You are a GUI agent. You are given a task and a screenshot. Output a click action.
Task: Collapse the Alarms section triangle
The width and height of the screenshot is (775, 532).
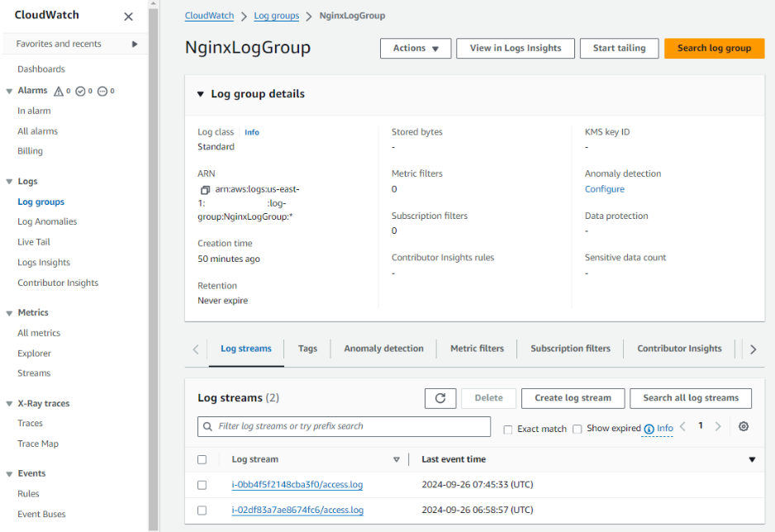pyautogui.click(x=9, y=91)
